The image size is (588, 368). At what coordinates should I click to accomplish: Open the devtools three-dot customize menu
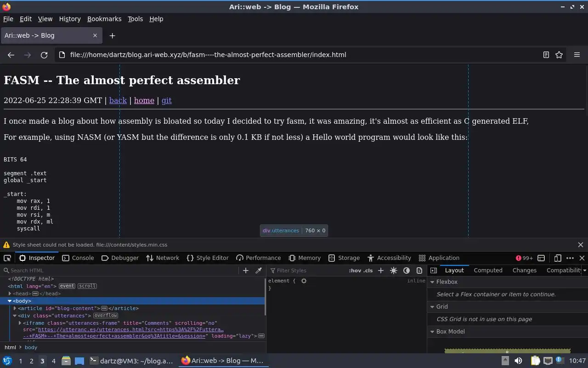[x=570, y=258]
